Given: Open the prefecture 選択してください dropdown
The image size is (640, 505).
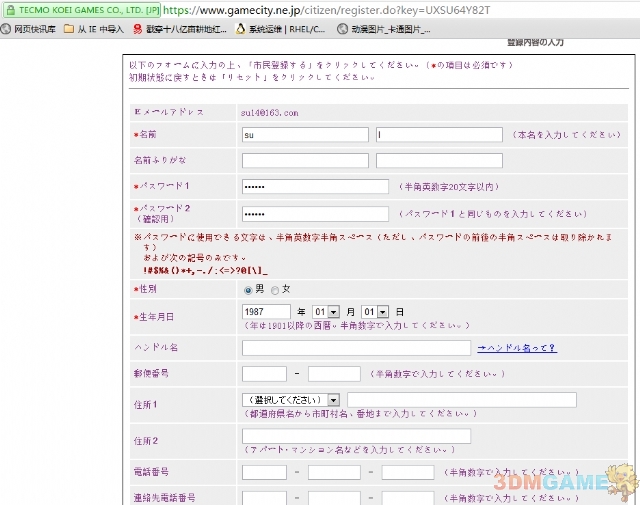Looking at the screenshot, I should click(x=291, y=400).
